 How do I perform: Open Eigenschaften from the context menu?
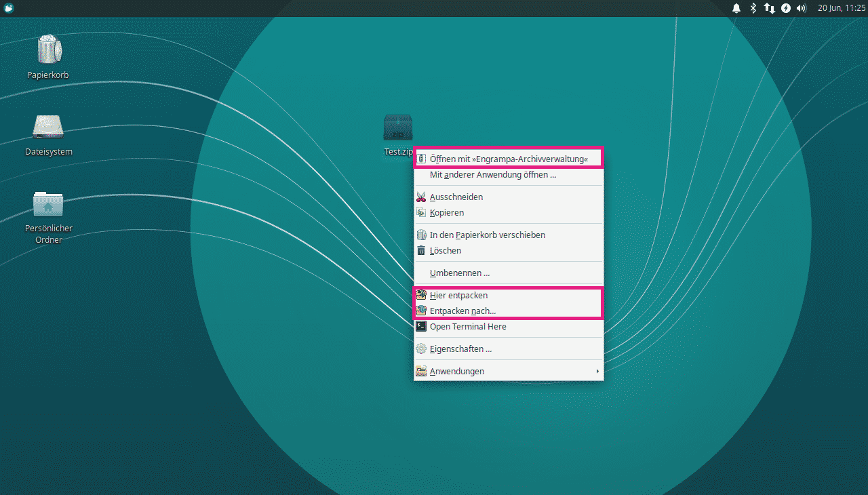pos(509,349)
